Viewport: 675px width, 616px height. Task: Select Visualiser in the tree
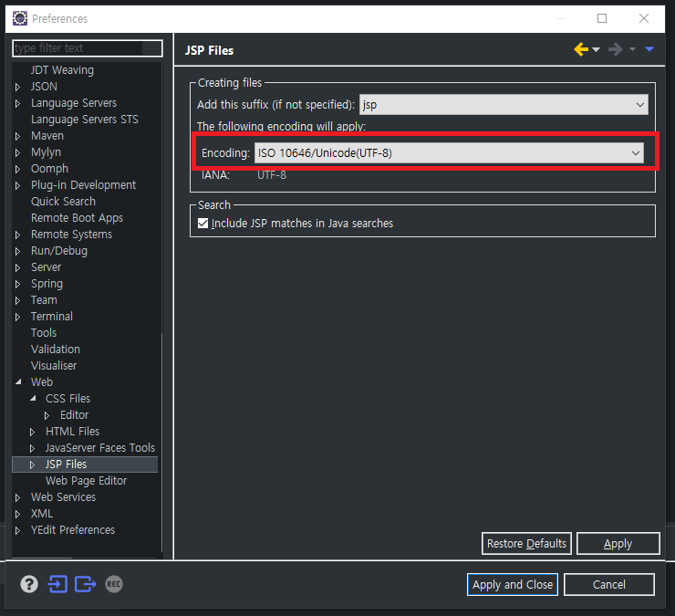54,365
